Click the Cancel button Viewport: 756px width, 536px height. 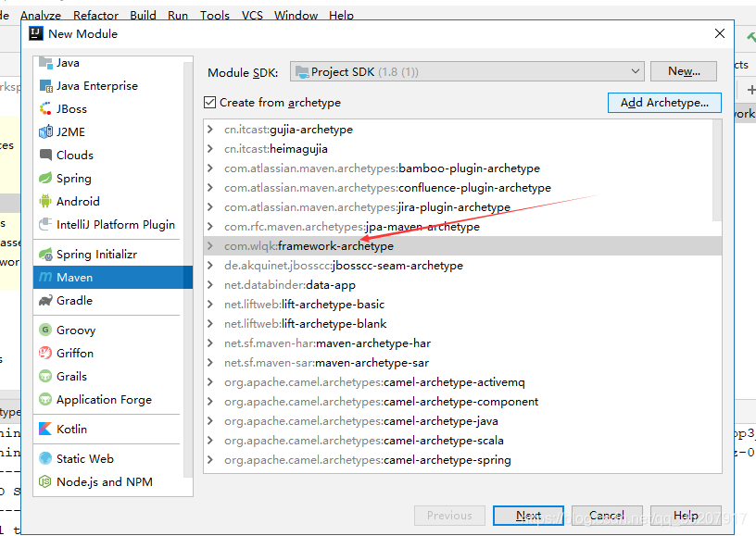(x=607, y=516)
